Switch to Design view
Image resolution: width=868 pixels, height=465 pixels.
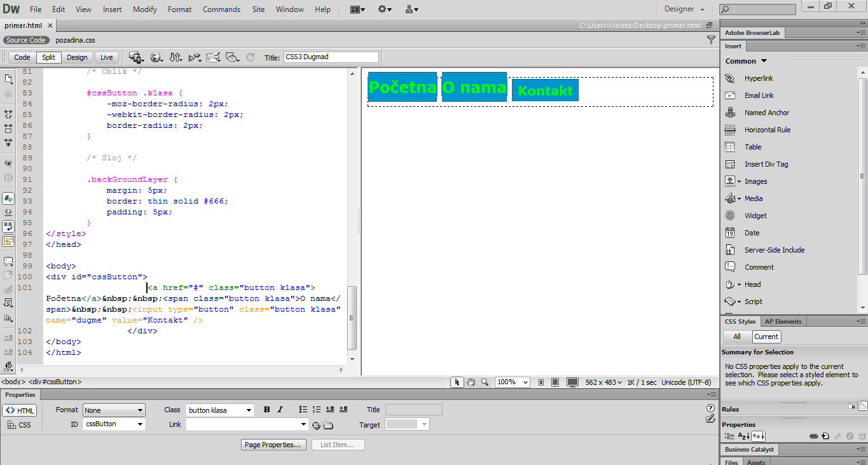[77, 57]
